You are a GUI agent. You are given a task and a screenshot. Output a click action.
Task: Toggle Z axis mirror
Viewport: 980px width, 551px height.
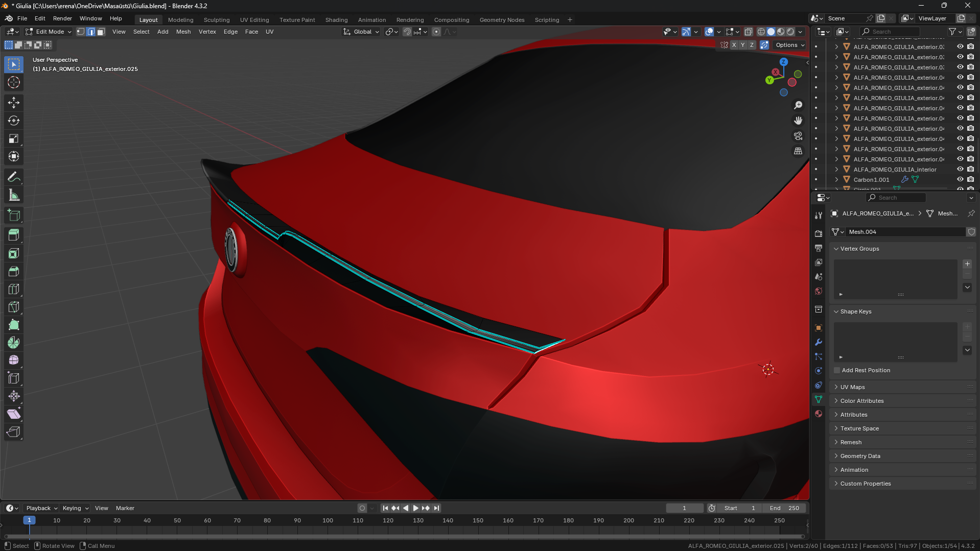point(752,45)
